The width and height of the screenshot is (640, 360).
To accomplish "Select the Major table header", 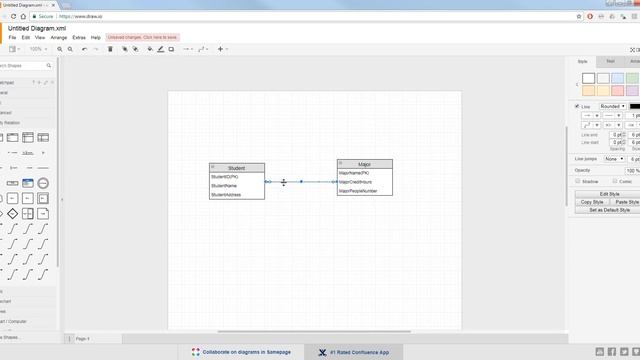I will [x=364, y=164].
